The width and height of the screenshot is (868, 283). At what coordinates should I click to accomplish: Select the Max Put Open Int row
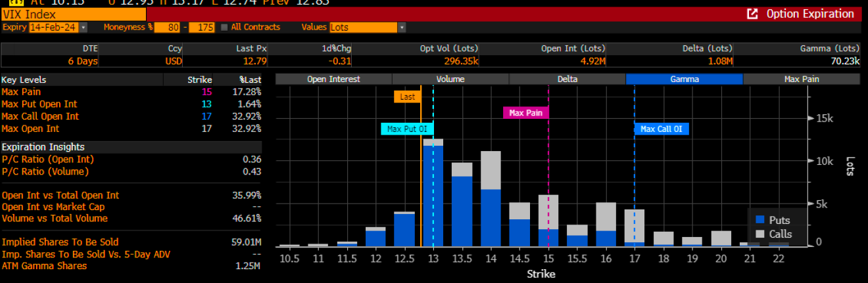(x=131, y=104)
